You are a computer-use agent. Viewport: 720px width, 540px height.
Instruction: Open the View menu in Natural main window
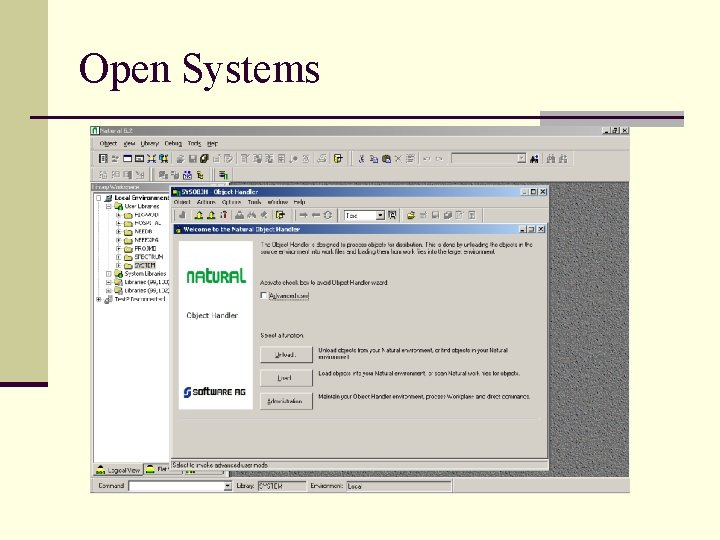(129, 143)
